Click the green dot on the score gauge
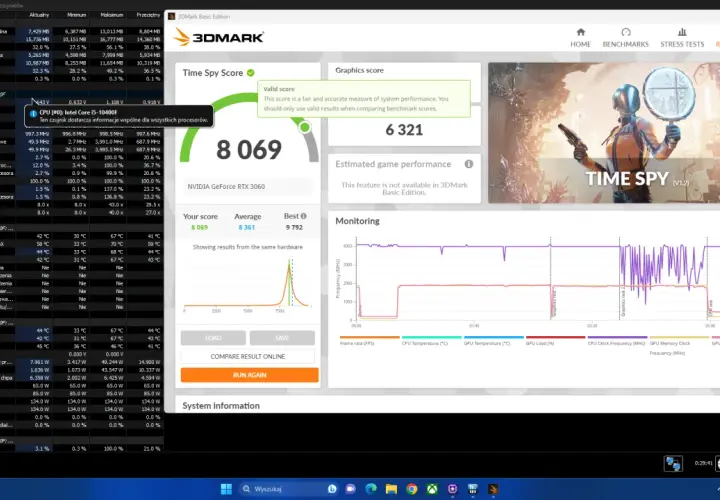Viewport: 720px width, 500px height. click(304, 127)
